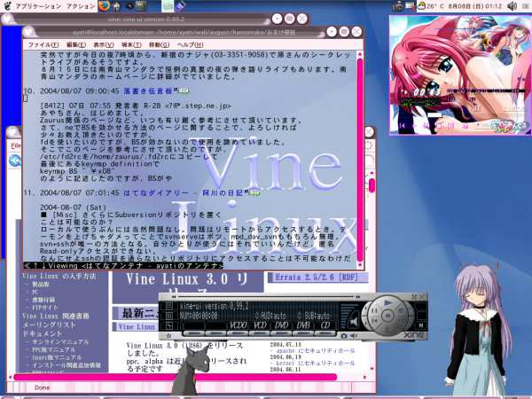Open the ファイル(F) menu in terminal
The width and height of the screenshot is (532, 399).
point(37,43)
